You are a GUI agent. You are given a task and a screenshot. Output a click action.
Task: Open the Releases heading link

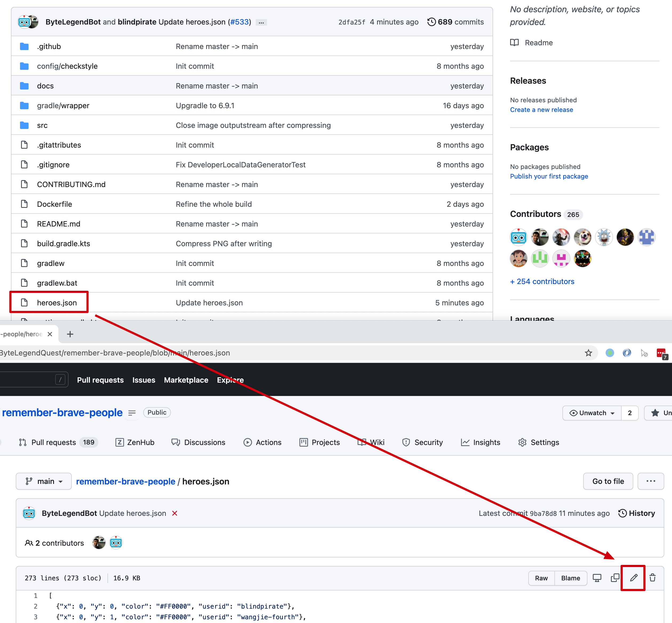[528, 80]
